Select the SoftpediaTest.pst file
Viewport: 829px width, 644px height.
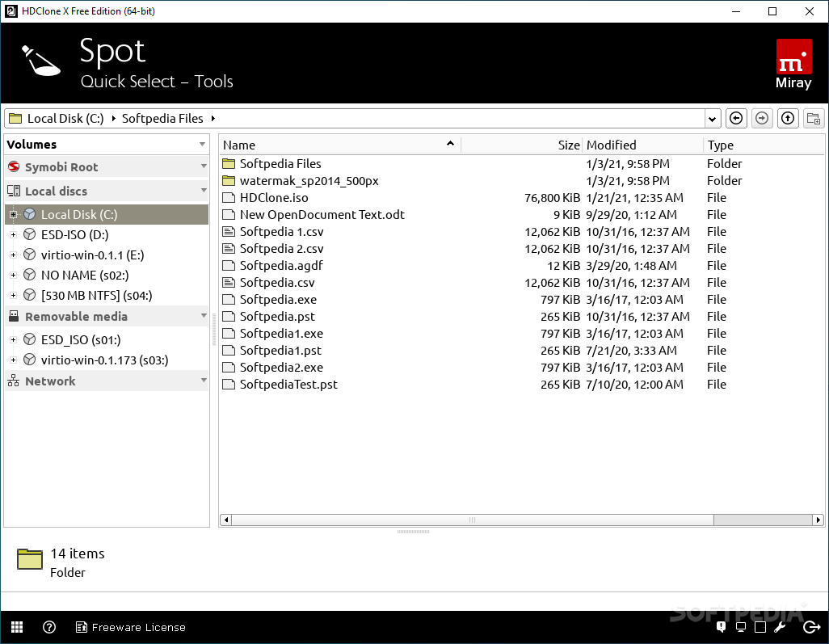tap(288, 385)
